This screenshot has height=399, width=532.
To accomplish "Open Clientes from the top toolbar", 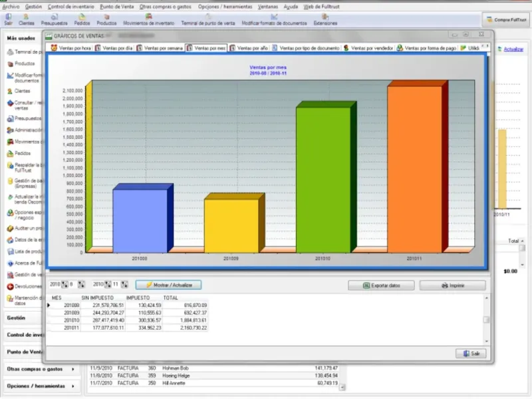I will 26,20.
